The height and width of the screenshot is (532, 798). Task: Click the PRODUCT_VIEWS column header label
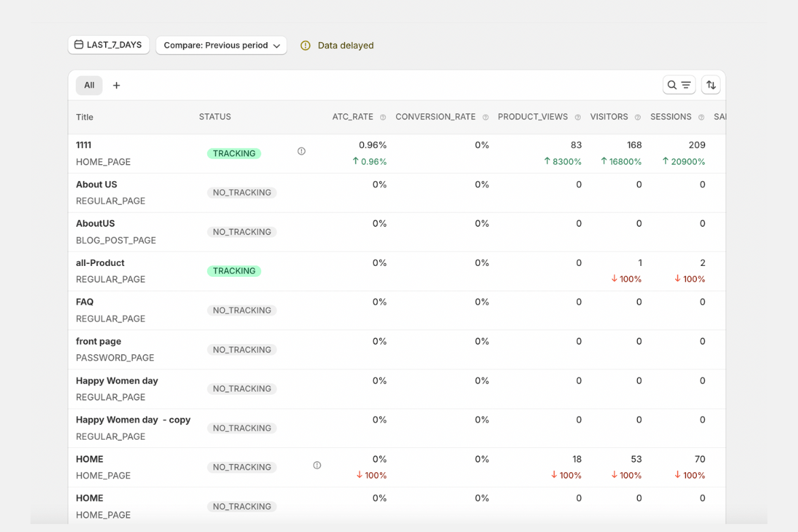(x=533, y=117)
